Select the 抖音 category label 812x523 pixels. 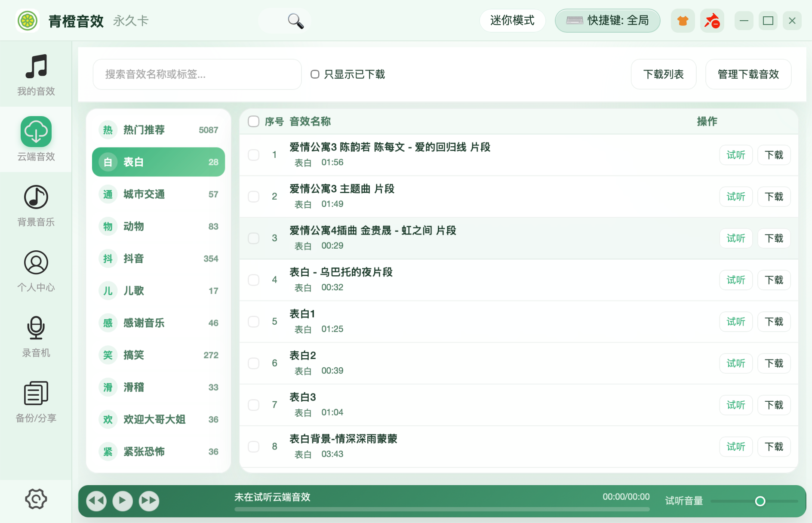pos(134,258)
